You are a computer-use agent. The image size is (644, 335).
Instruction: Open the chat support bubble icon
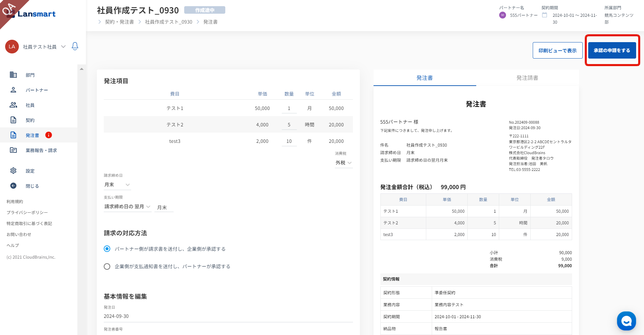click(x=626, y=321)
